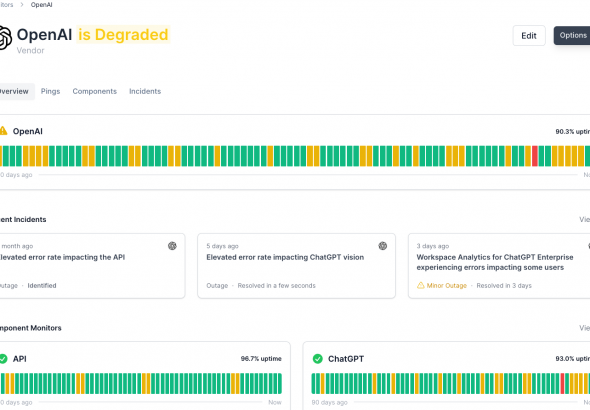The width and height of the screenshot is (590, 410).
Task: Click the last green bar in API uptime chart
Action: click(280, 384)
